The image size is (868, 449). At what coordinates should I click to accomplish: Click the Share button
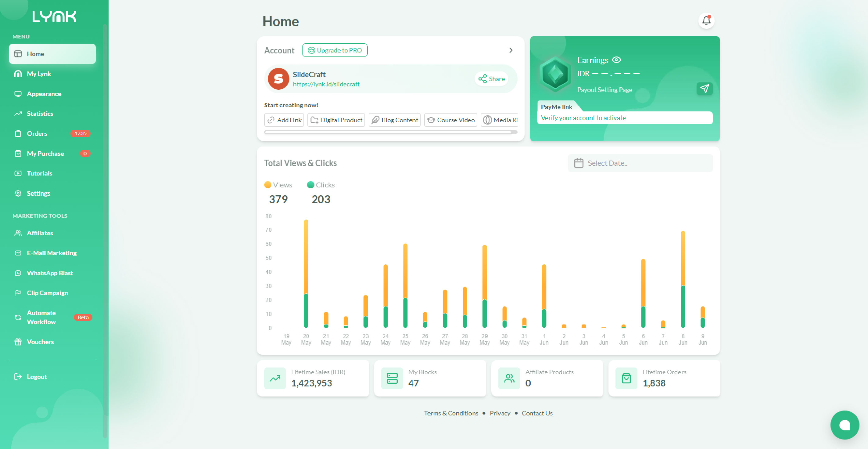pos(491,79)
